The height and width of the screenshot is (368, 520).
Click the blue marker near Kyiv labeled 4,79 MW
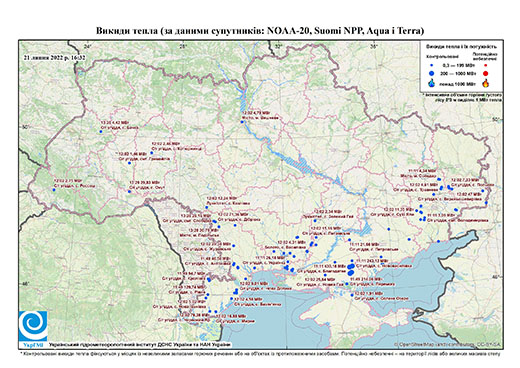242,122
